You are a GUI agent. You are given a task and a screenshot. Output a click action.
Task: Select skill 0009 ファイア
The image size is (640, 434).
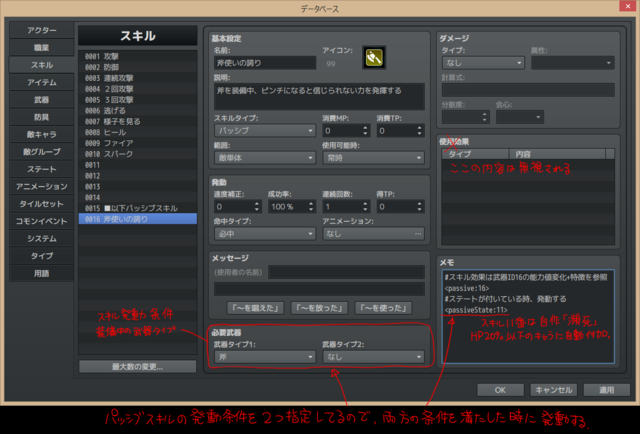click(x=138, y=143)
